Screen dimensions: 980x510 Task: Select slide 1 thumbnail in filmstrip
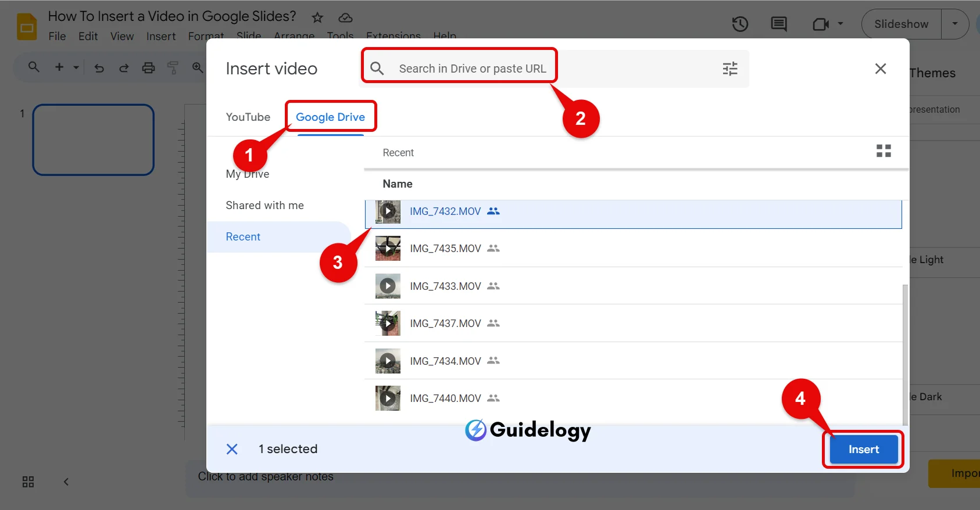tap(93, 140)
